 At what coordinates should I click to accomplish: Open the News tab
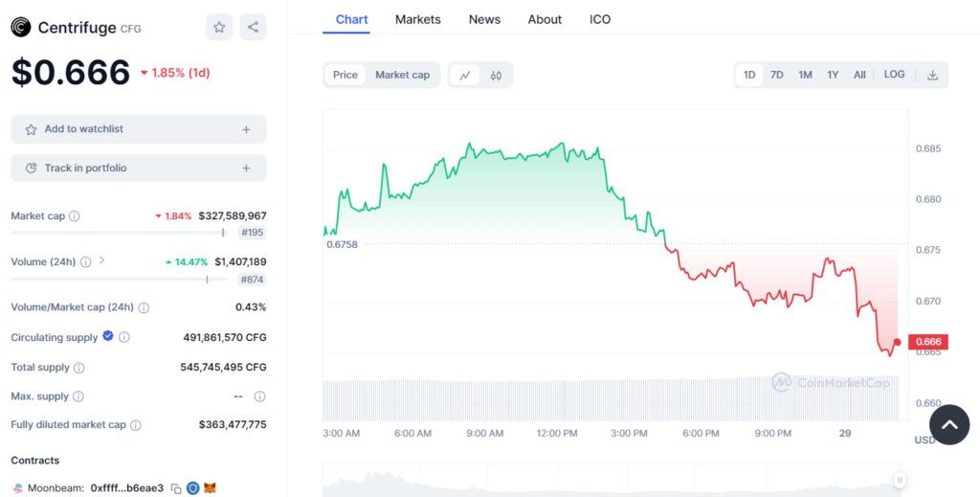point(484,19)
